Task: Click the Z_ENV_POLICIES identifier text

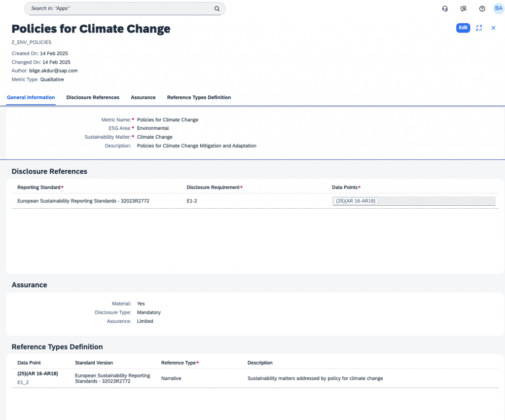Action: pos(31,42)
